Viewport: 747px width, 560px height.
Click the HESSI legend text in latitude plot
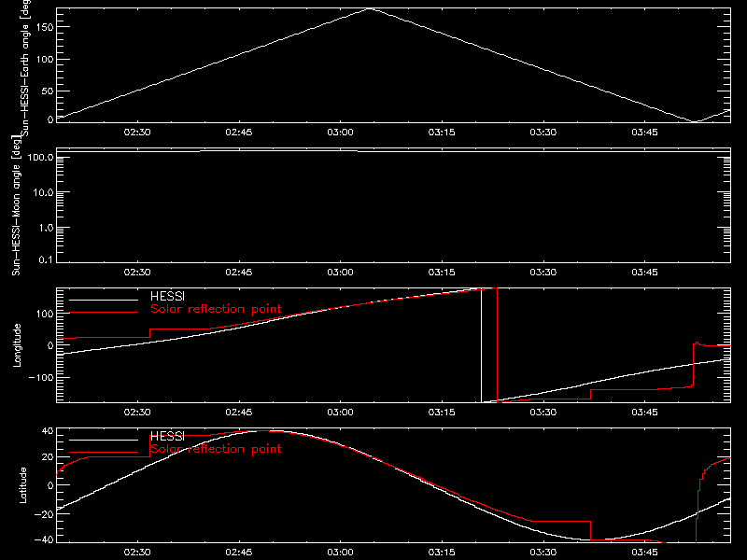coord(167,436)
